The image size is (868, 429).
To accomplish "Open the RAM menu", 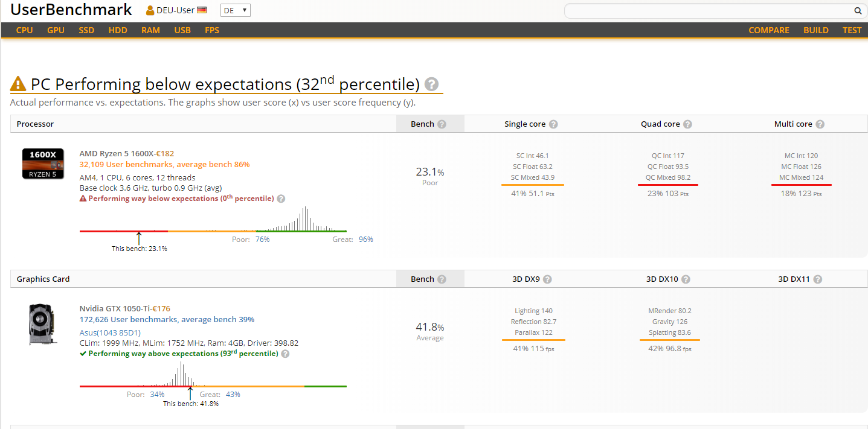I will click(150, 30).
